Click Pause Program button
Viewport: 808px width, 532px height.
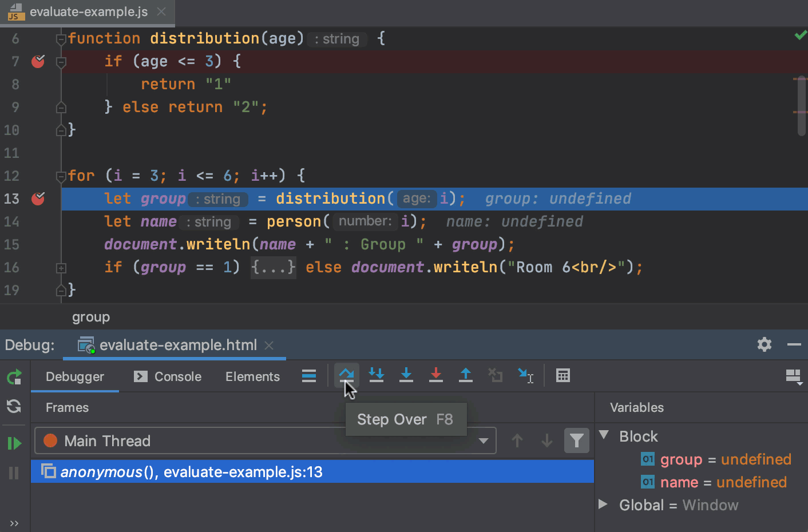[14, 473]
